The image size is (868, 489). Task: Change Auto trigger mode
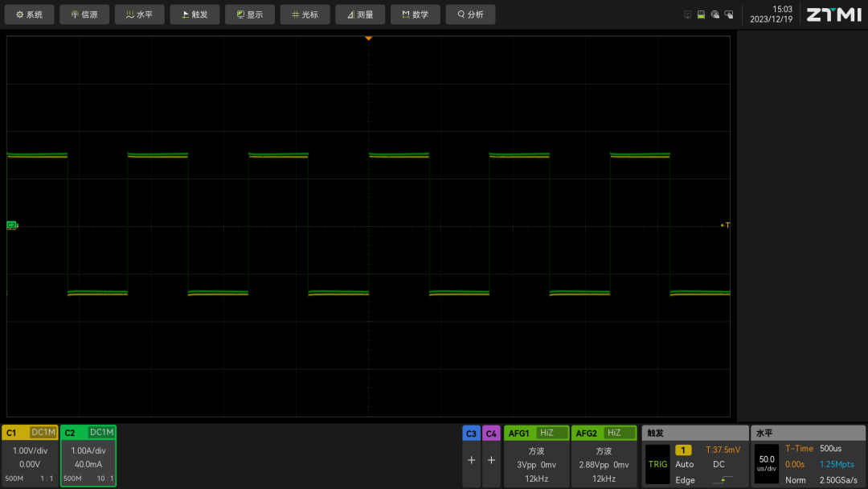pos(684,464)
